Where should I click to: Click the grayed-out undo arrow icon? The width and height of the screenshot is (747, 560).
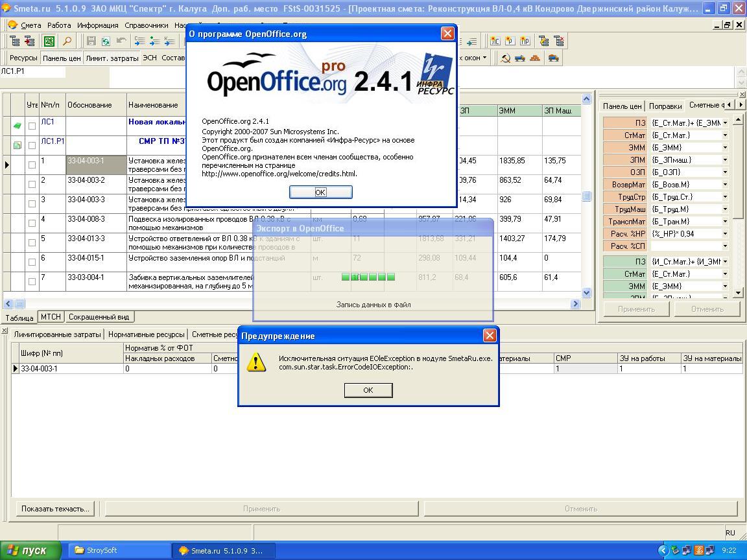coord(121,41)
